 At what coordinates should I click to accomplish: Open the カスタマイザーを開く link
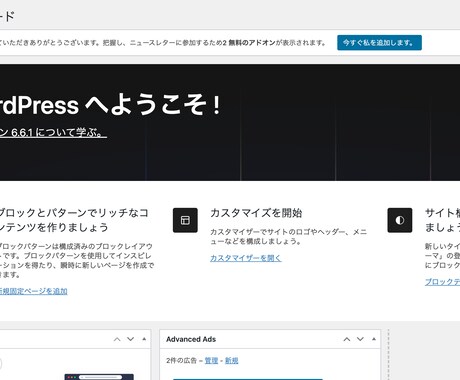point(246,258)
